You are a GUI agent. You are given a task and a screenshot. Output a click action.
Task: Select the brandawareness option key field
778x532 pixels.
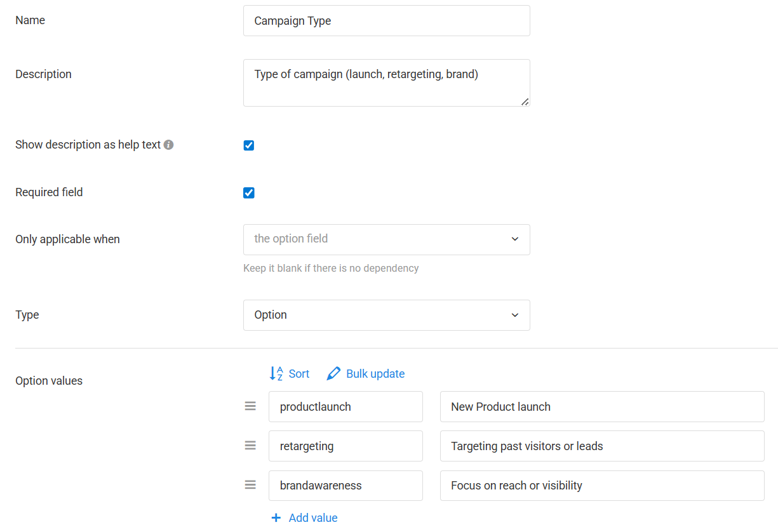coord(345,486)
